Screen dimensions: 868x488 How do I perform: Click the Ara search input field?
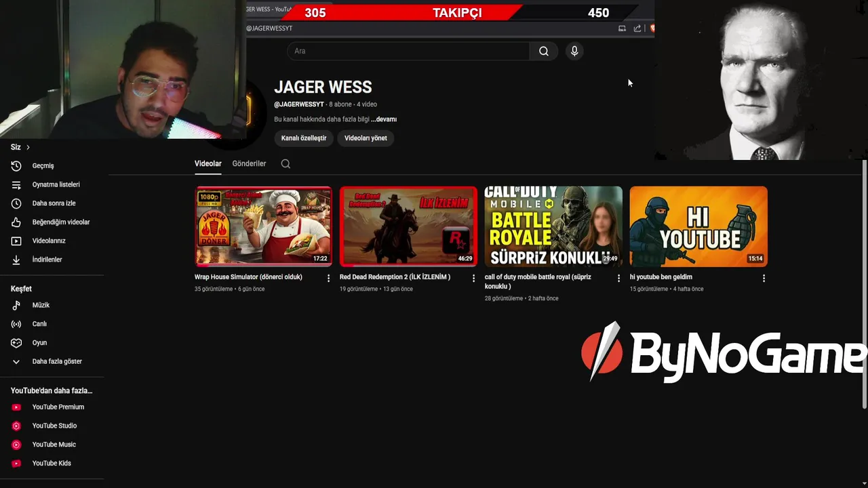tap(408, 51)
